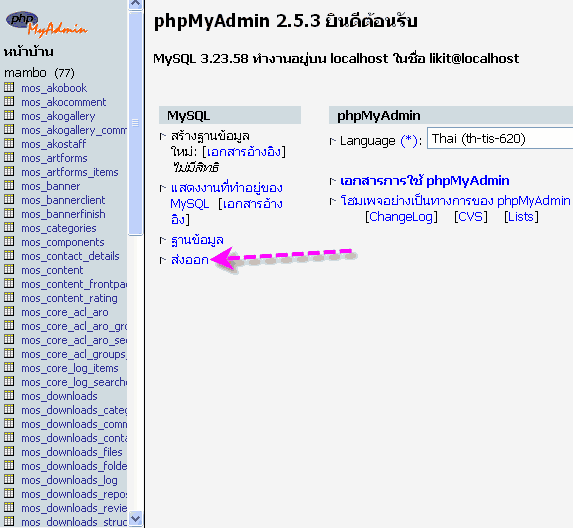Click table icon beside mos_downloads_files
This screenshot has height=528, width=573.
click(9, 452)
